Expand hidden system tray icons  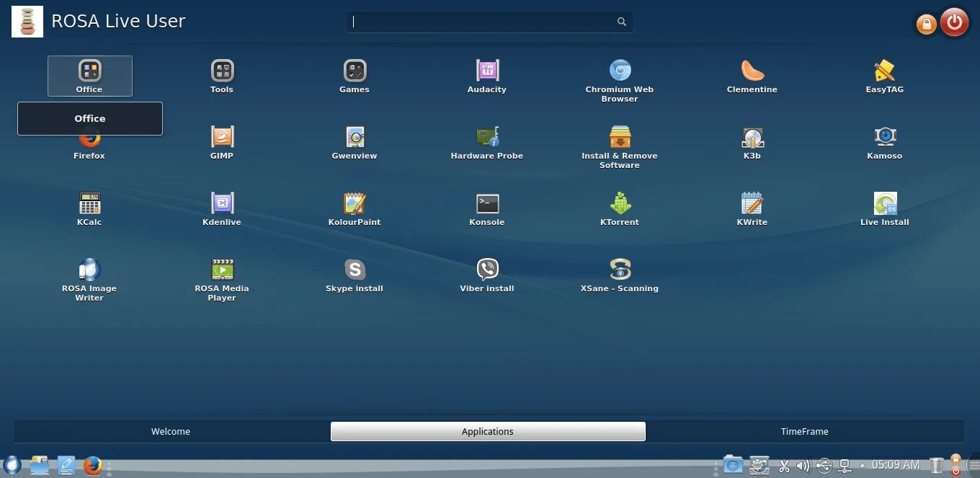tap(863, 466)
